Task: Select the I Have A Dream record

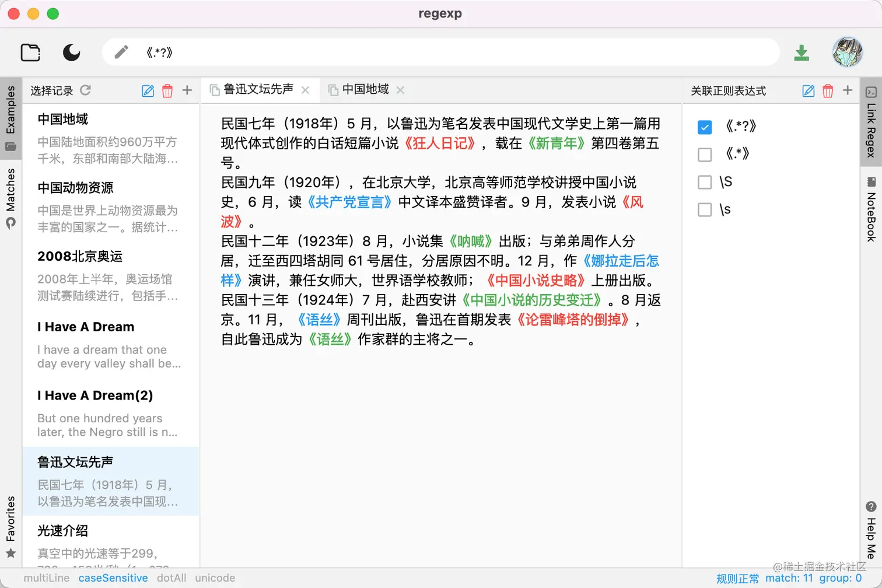Action: (x=111, y=345)
